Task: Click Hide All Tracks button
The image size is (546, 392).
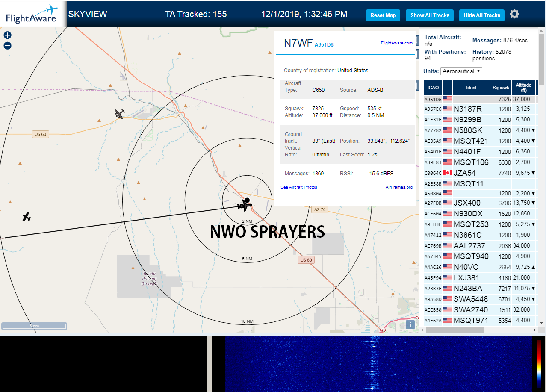Action: coord(482,15)
